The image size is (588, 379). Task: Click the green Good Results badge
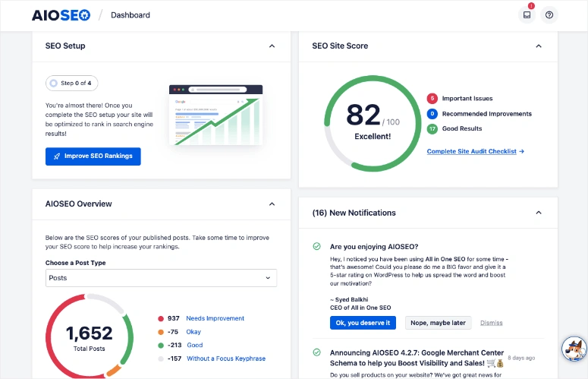(432, 129)
